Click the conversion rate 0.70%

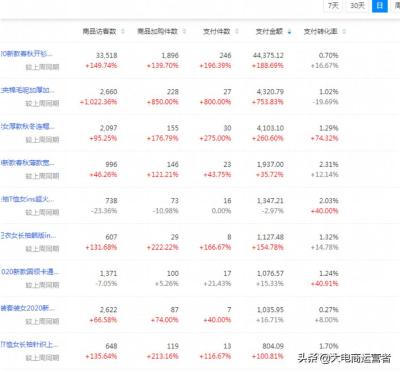[328, 55]
